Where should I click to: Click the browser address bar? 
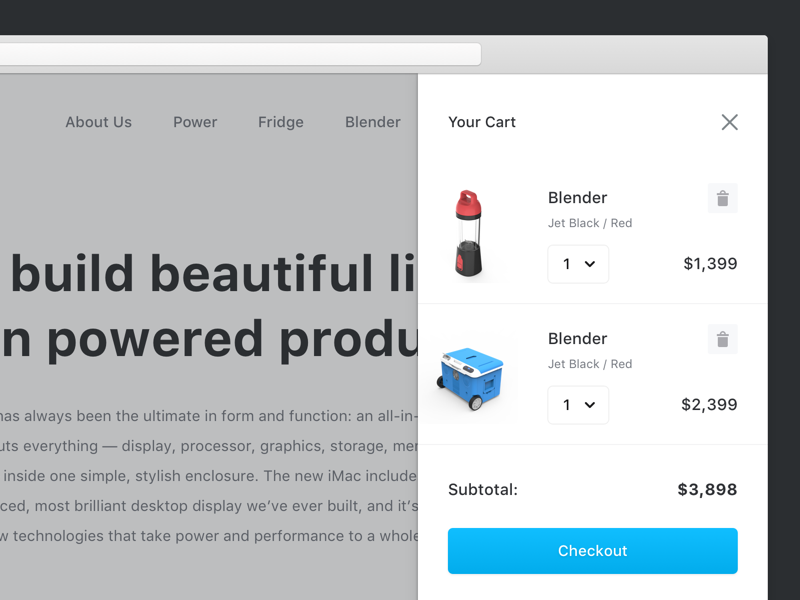(x=240, y=54)
